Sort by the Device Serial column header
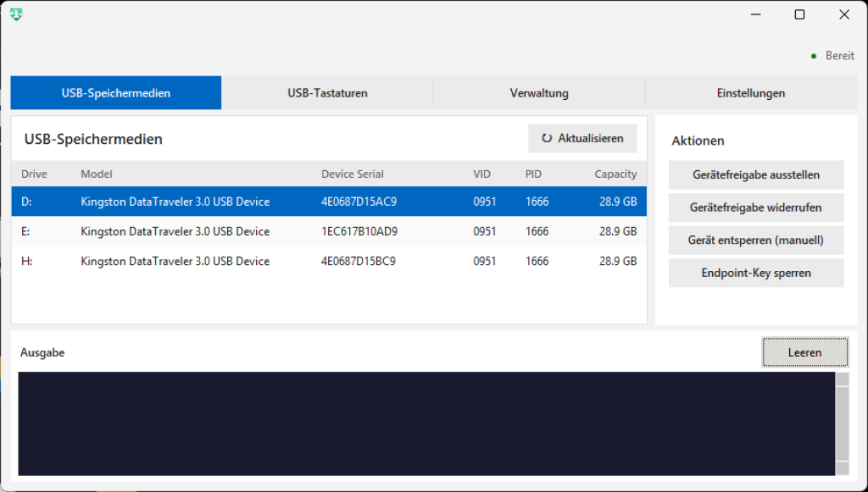The image size is (868, 492). [x=352, y=174]
